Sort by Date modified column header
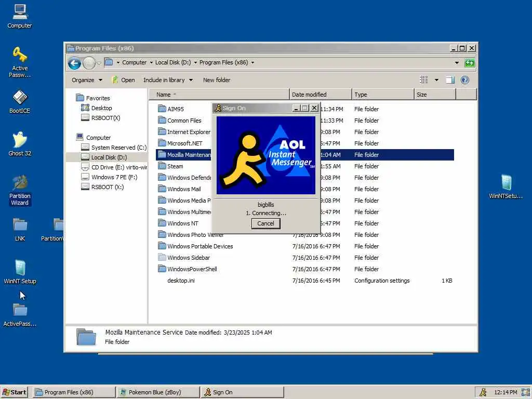 pos(321,95)
